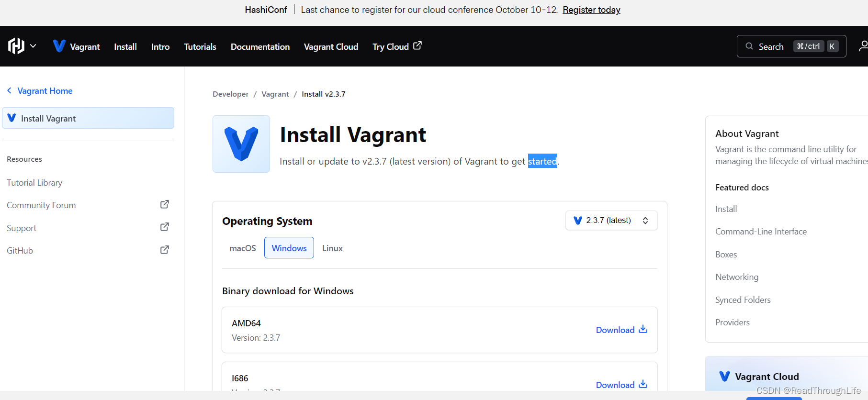Click the 'About Vagrant' heading
The height and width of the screenshot is (400, 868).
[747, 133]
